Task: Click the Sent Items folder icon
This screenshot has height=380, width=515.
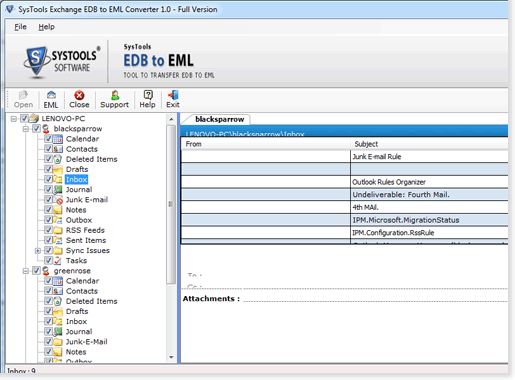Action: coord(58,240)
